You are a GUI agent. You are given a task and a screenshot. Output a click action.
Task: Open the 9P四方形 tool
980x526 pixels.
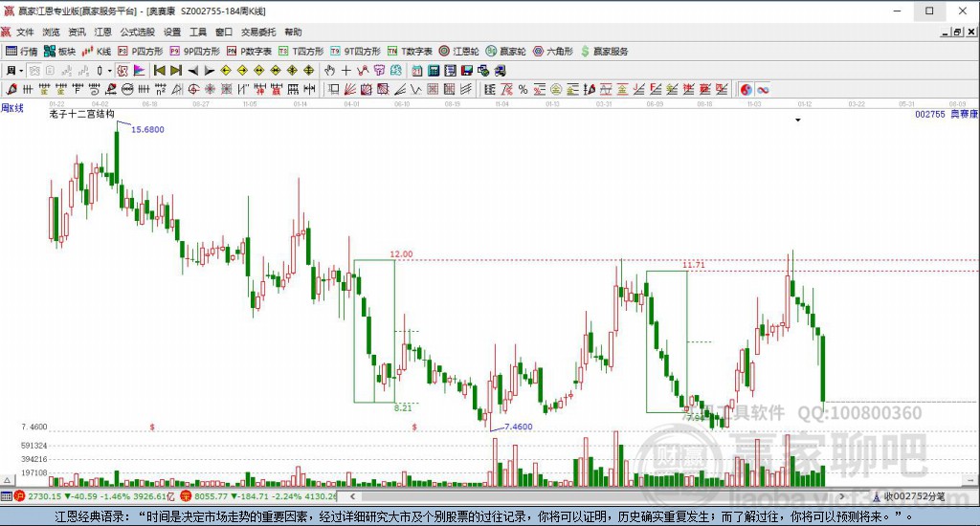(195, 52)
